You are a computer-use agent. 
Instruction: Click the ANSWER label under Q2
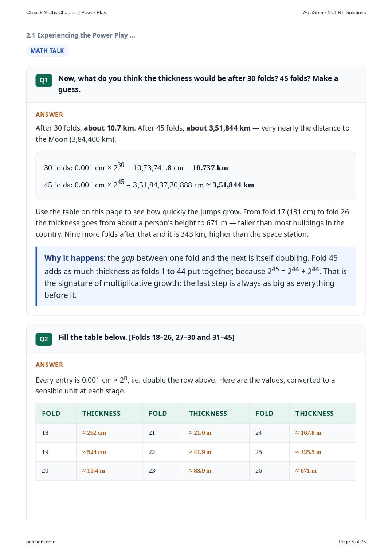click(x=49, y=365)
